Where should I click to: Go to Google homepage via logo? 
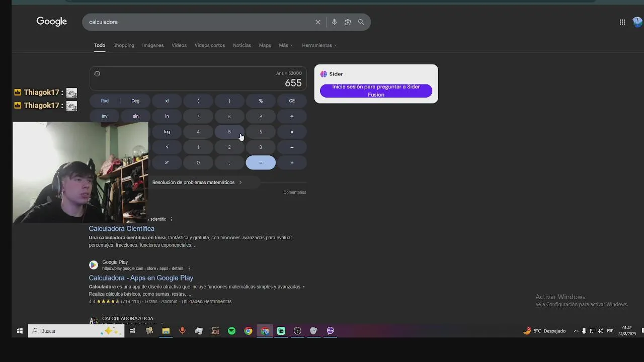coord(52,22)
